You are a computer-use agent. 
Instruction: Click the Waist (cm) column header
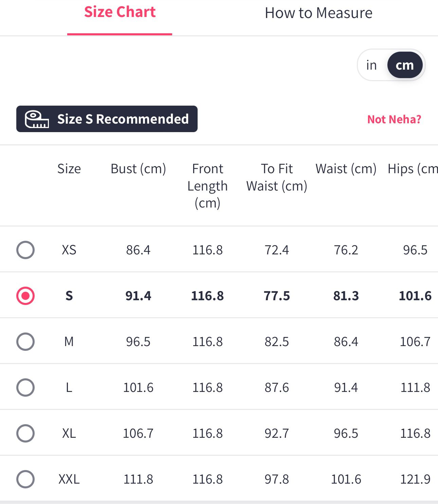[346, 169]
